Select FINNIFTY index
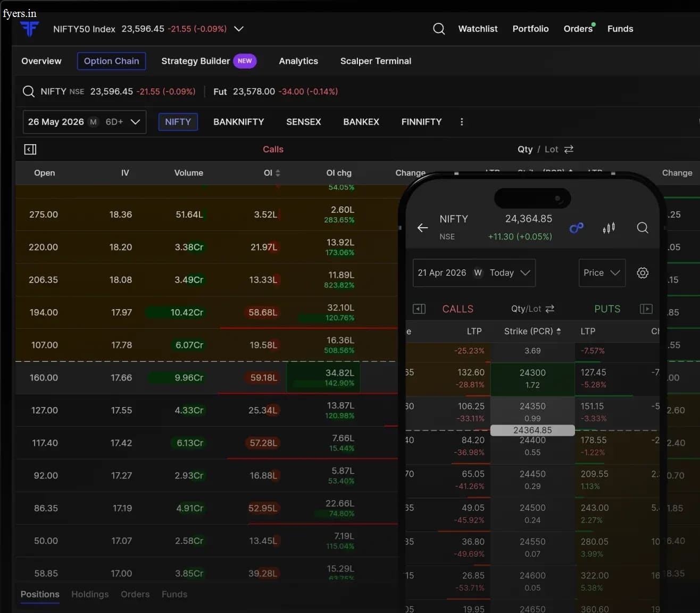This screenshot has height=613, width=700. tap(421, 122)
